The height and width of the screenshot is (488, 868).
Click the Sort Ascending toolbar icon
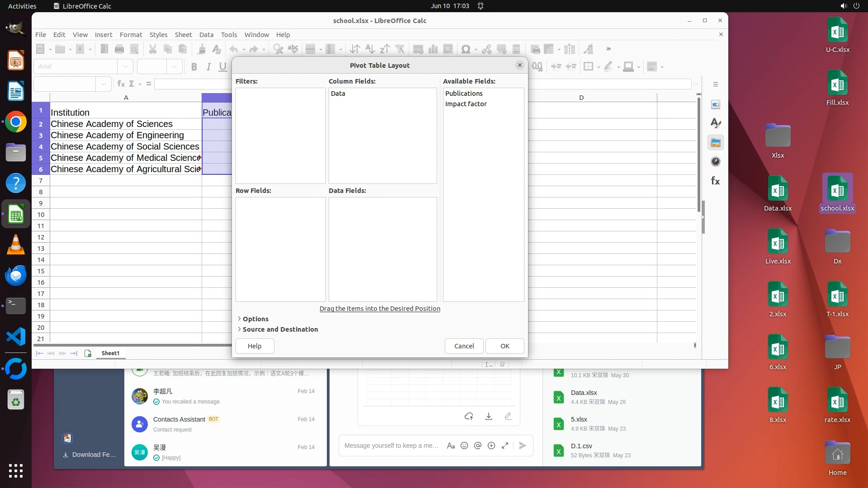tap(370, 49)
